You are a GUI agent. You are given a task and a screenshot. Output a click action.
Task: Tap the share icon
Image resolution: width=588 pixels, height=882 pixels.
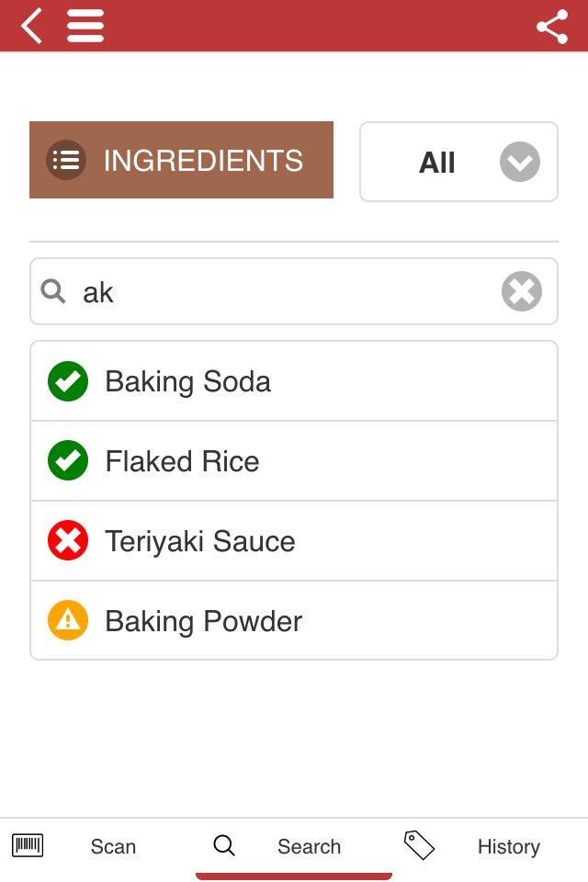click(x=552, y=27)
